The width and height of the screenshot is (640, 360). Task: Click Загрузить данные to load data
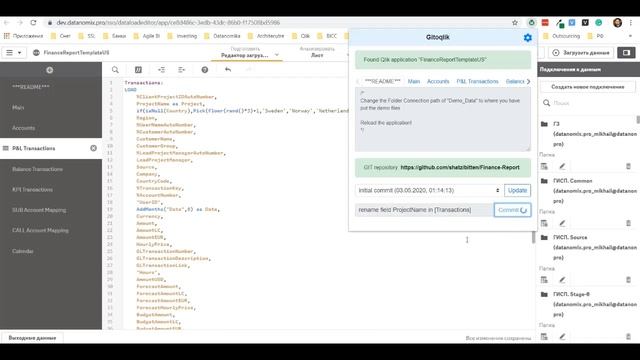pyautogui.click(x=581, y=53)
